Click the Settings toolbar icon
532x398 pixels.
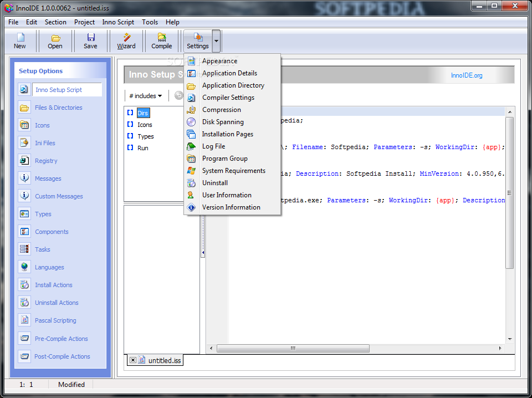click(198, 37)
